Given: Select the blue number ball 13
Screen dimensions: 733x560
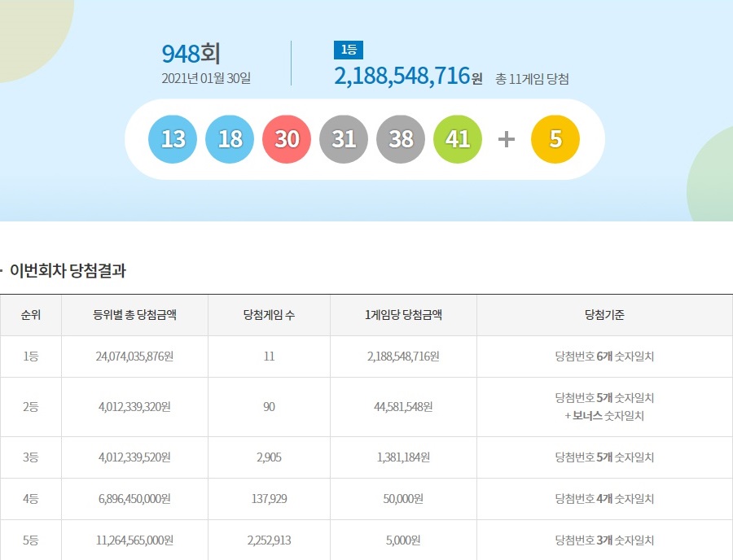Looking at the screenshot, I should tap(172, 138).
